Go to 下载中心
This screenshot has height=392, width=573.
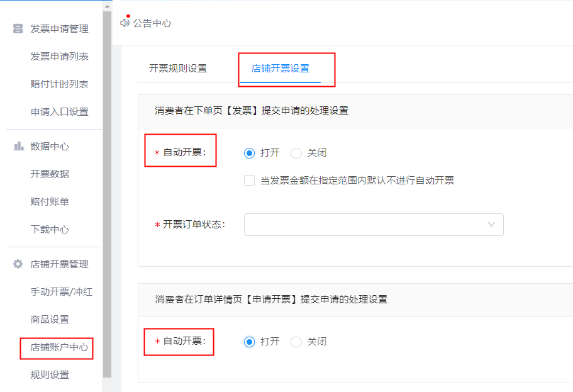tap(50, 229)
